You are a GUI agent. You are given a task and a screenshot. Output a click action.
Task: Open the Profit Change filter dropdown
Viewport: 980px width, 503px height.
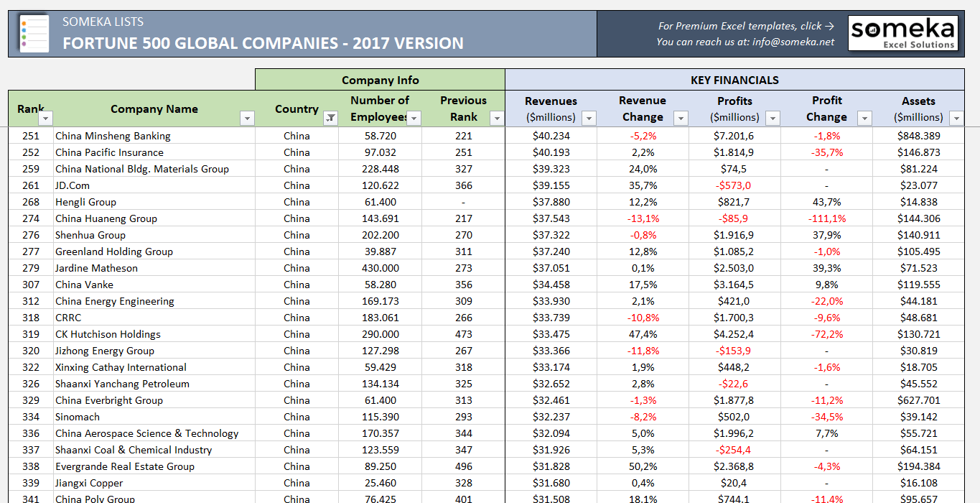coord(864,118)
